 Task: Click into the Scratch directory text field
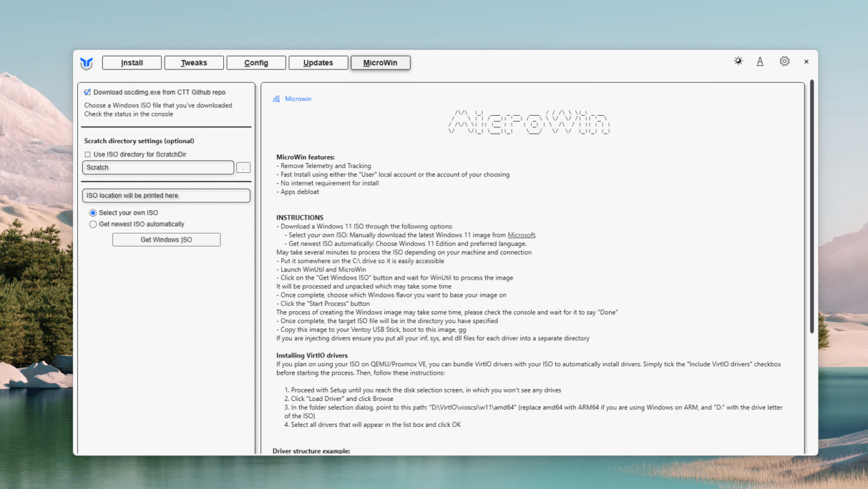[158, 168]
